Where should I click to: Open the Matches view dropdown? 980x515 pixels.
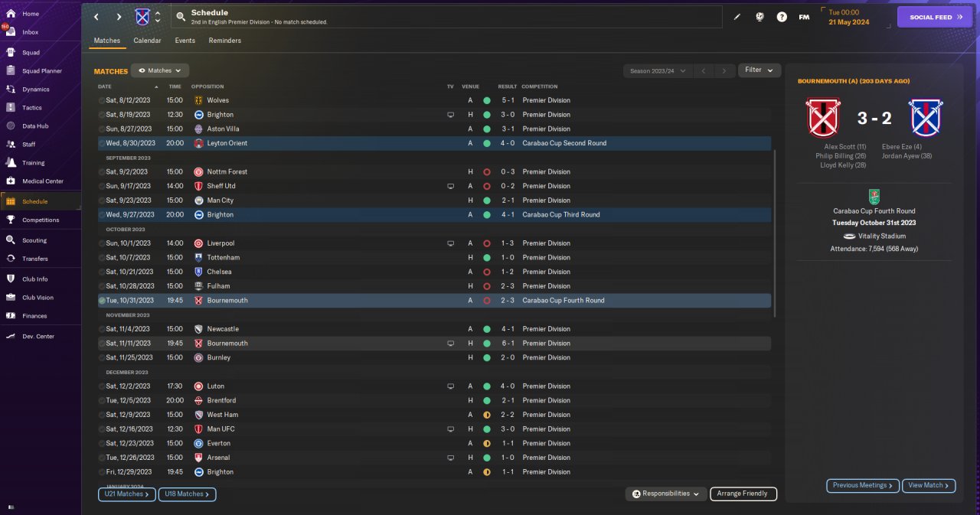pyautogui.click(x=160, y=70)
